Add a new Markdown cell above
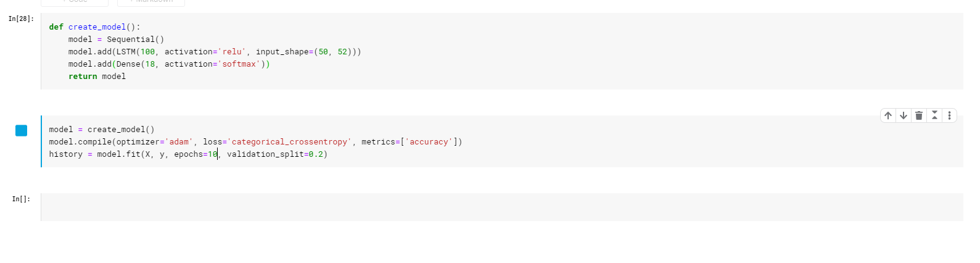 (151, 2)
